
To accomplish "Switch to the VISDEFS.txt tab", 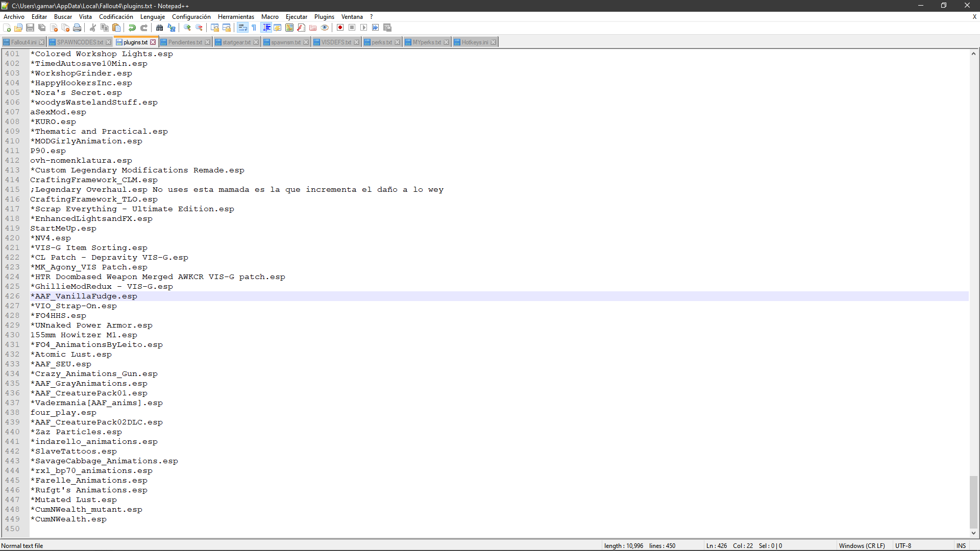I will 336,42.
